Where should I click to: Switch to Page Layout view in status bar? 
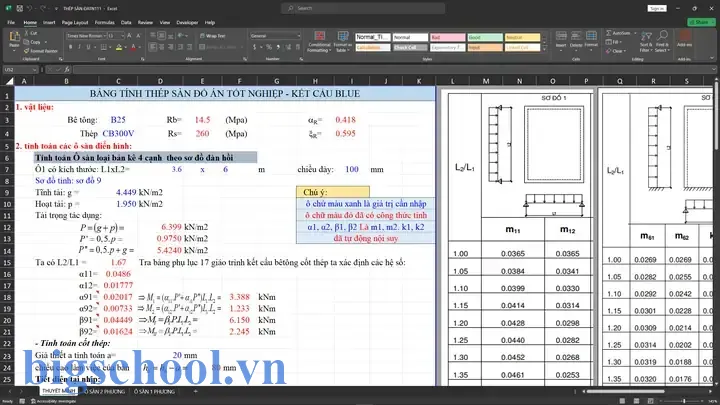coord(636,401)
